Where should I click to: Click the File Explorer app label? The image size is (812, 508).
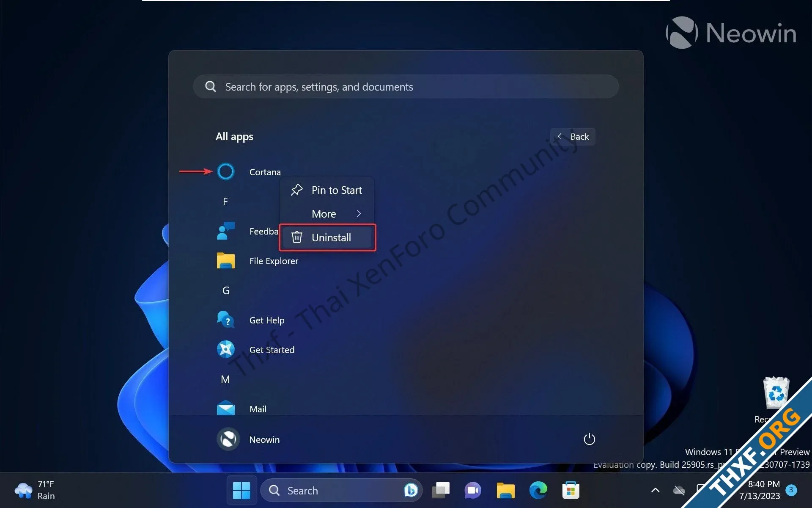point(274,261)
